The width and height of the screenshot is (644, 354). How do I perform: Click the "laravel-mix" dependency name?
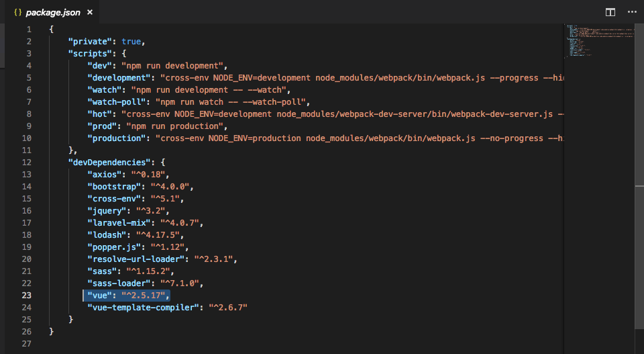pyautogui.click(x=119, y=223)
